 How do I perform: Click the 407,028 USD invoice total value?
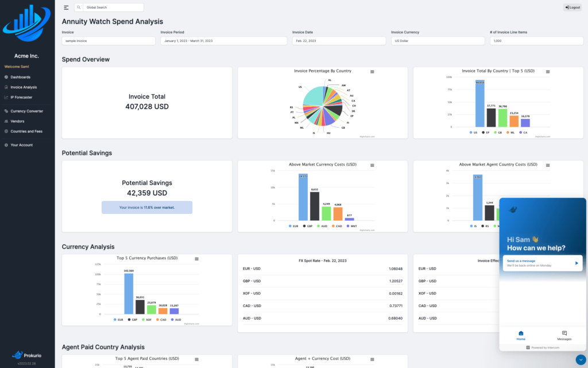[x=147, y=106]
